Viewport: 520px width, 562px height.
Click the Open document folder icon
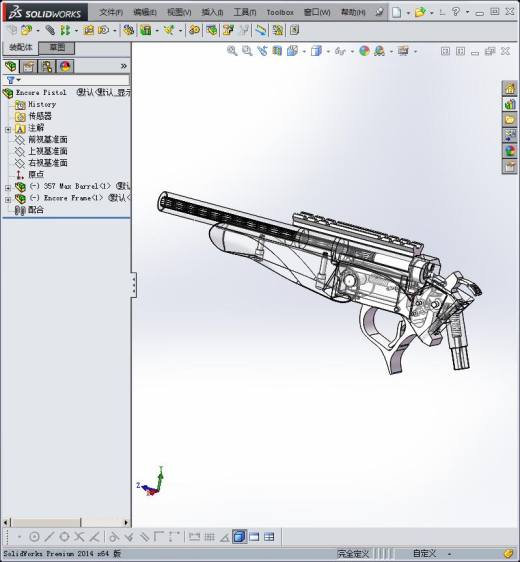[420, 12]
